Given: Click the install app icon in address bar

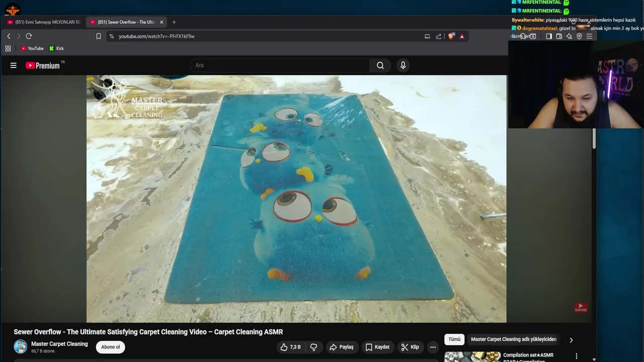Looking at the screenshot, I should [x=427, y=36].
